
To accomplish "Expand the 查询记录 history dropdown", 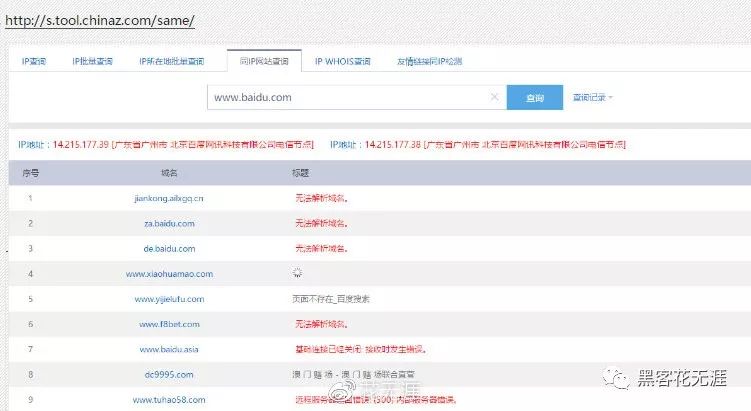I will 592,97.
